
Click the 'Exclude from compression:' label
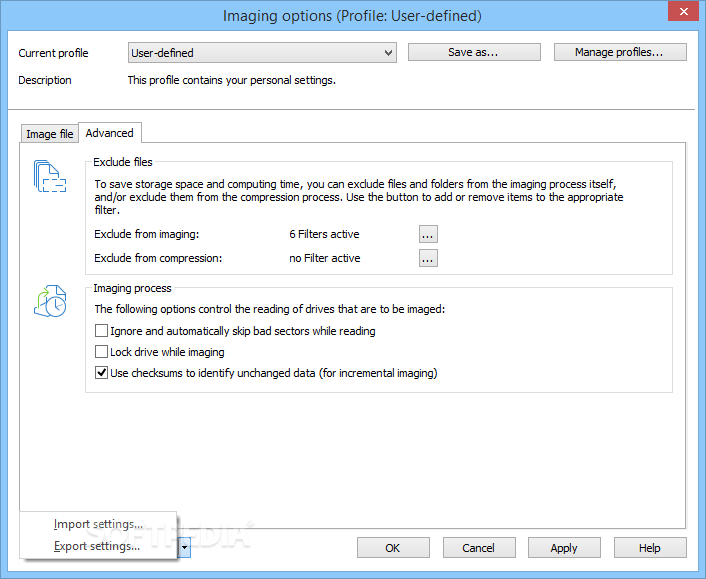(x=158, y=258)
